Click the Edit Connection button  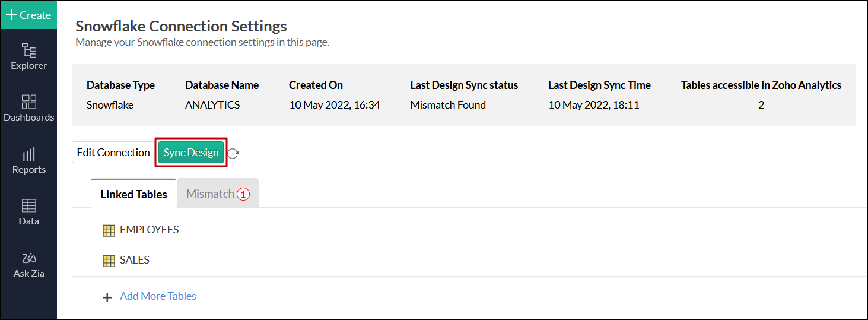pyautogui.click(x=113, y=153)
